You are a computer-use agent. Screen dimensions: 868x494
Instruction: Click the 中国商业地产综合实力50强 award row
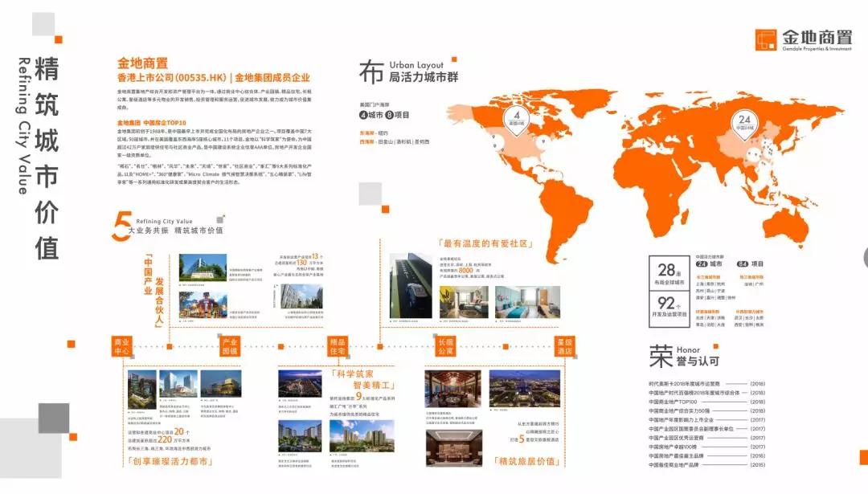(x=707, y=411)
